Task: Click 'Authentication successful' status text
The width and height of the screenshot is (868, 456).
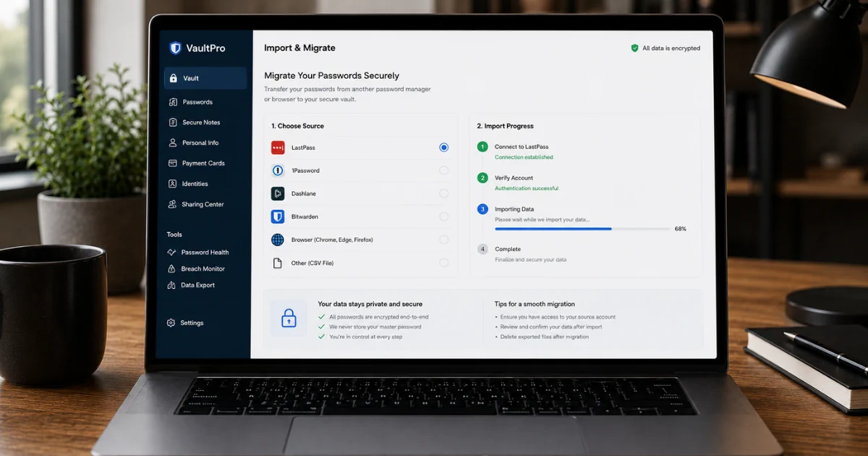Action: click(527, 188)
